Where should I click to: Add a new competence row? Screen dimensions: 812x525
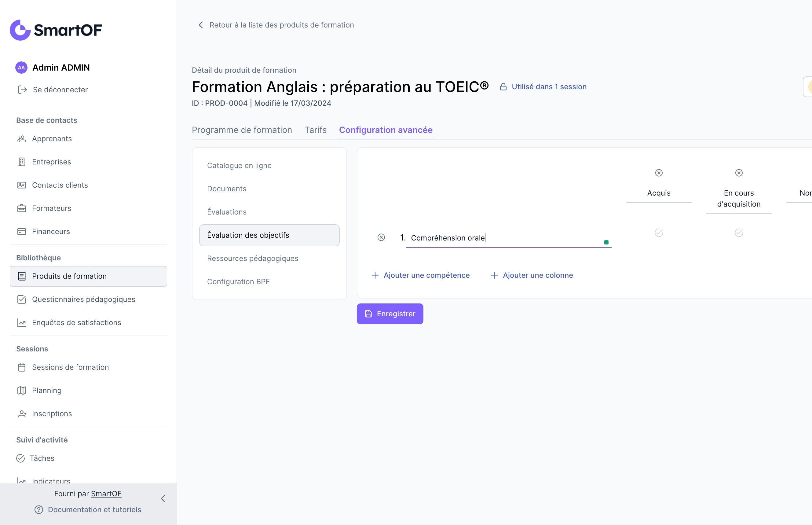(x=420, y=275)
